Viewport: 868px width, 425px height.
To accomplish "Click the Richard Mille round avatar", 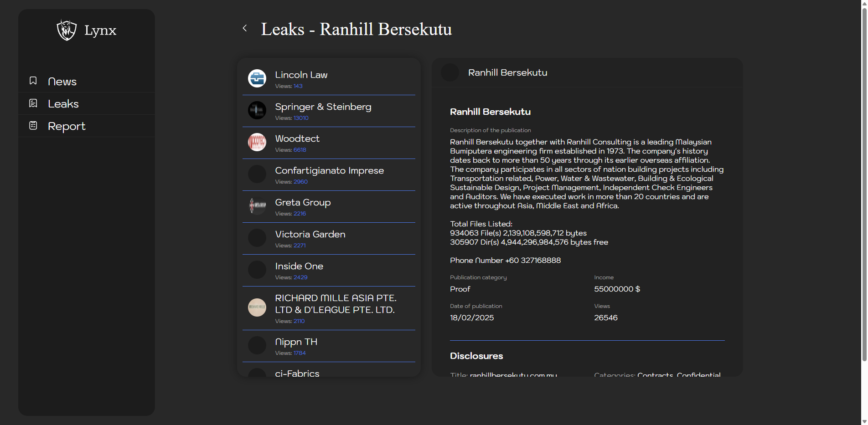I will tap(257, 307).
